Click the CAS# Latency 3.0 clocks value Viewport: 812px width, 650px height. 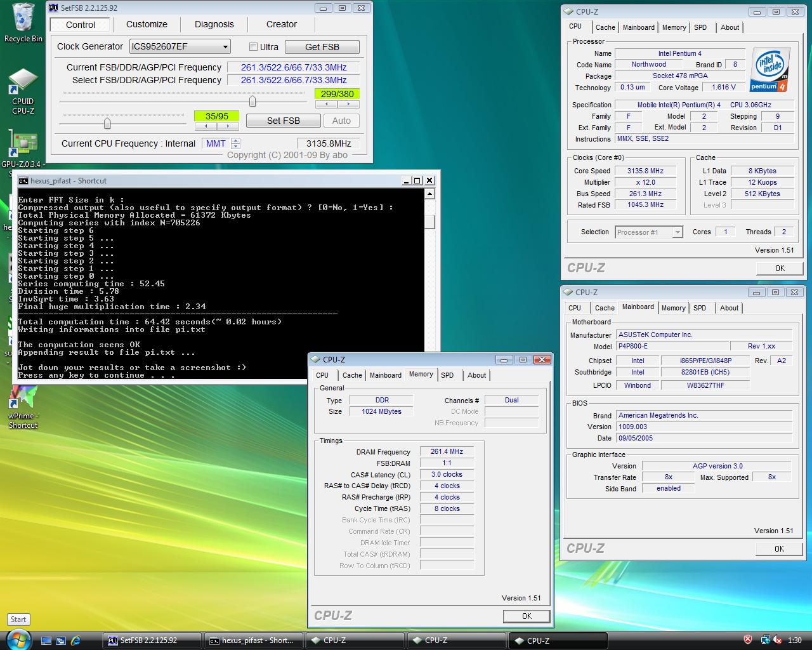(x=447, y=475)
